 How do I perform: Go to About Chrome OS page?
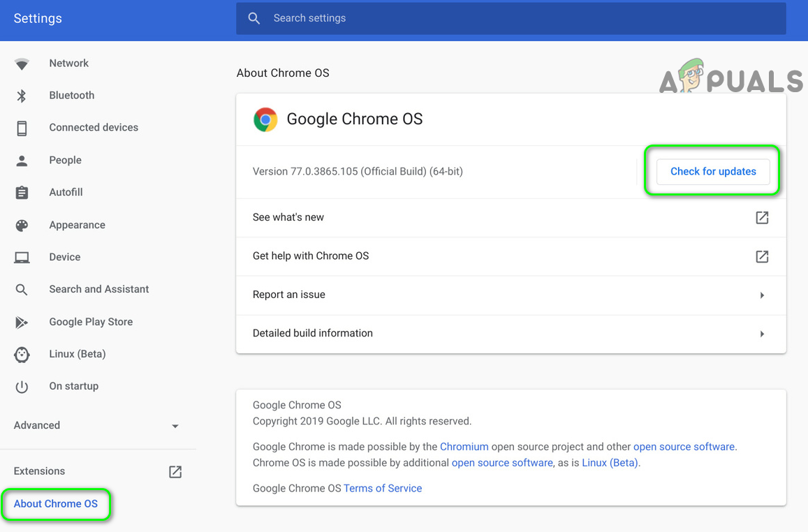coord(56,503)
